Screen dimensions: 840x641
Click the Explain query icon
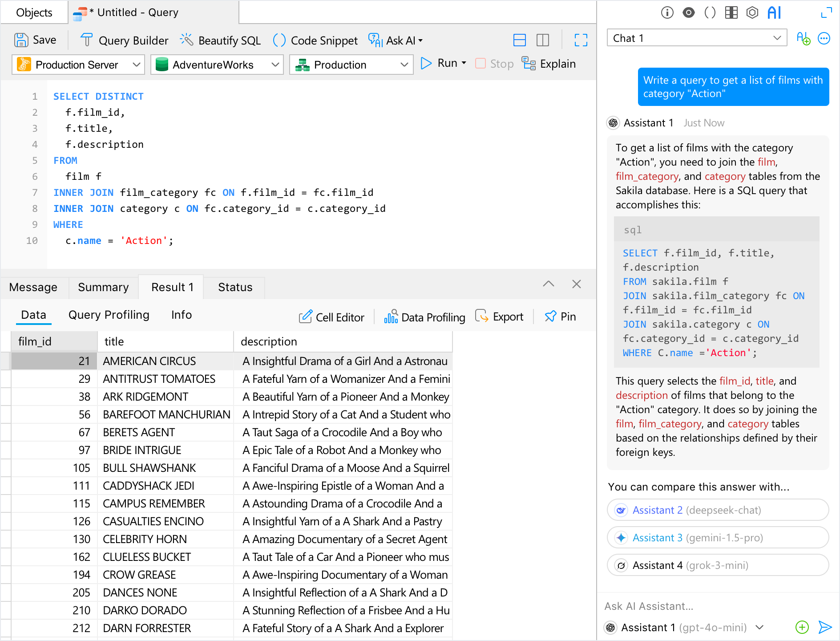[529, 64]
